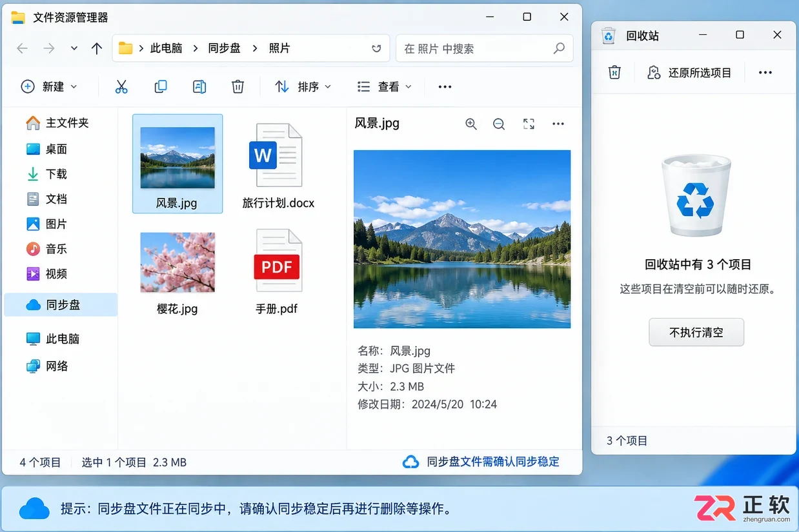This screenshot has height=532, width=799.
Task: Click 还原所选项目 in 回收站 window
Action: [689, 73]
